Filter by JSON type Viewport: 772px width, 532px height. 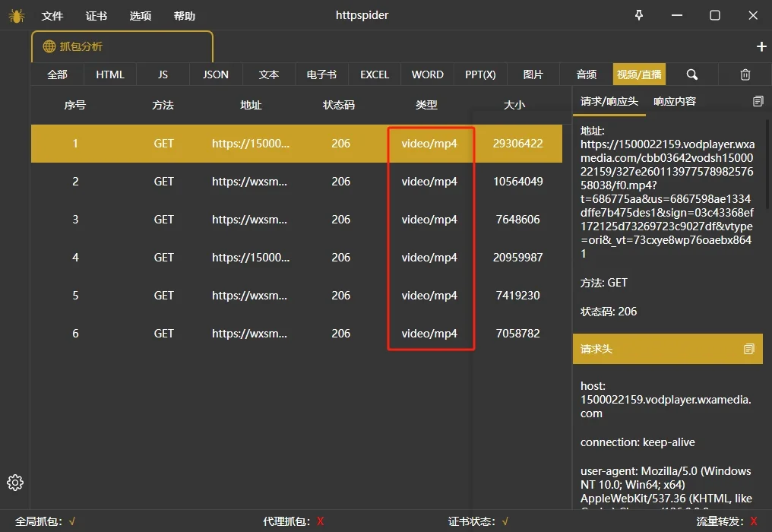(x=216, y=74)
